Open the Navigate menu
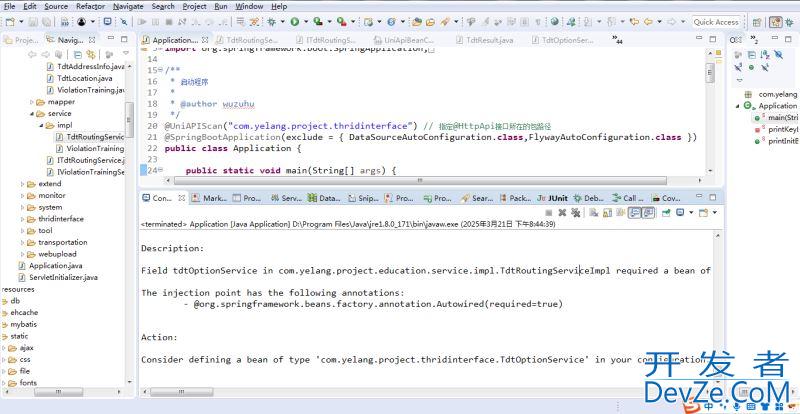This screenshot has width=800, height=414. [x=128, y=6]
